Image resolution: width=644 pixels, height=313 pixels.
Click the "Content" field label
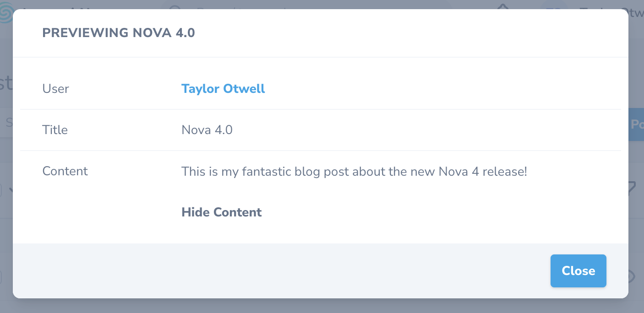(x=65, y=171)
